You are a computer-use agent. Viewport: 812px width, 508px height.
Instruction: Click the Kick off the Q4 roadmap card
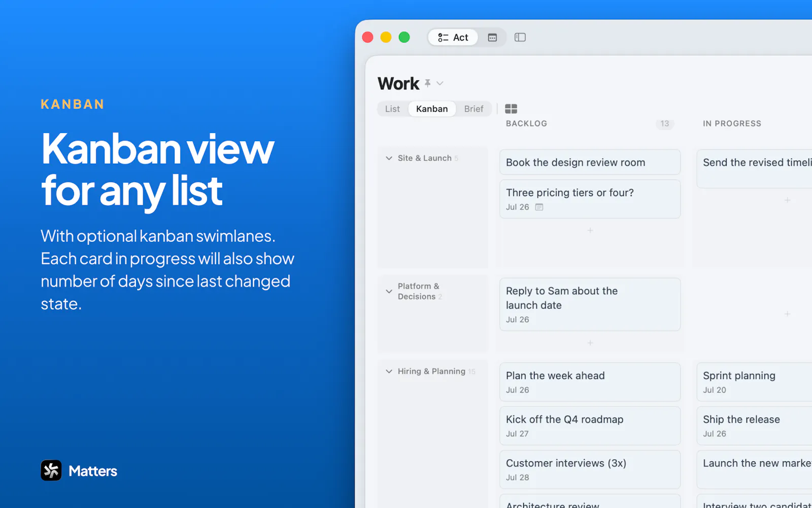pos(590,426)
